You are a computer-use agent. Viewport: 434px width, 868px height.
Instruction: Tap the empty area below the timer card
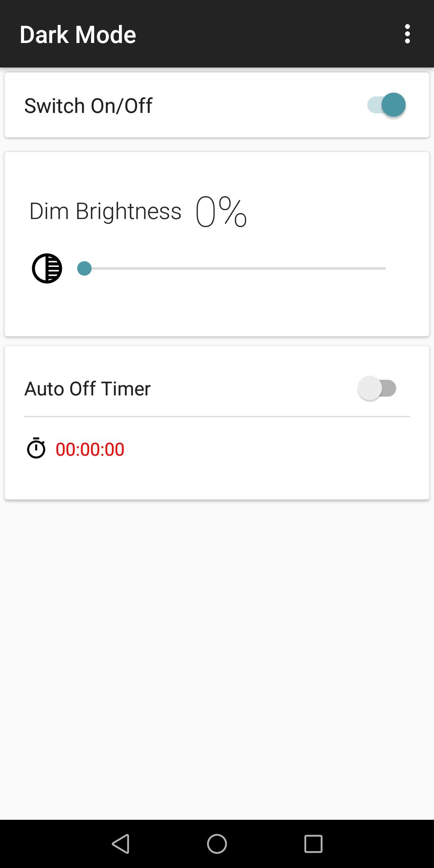click(217, 659)
